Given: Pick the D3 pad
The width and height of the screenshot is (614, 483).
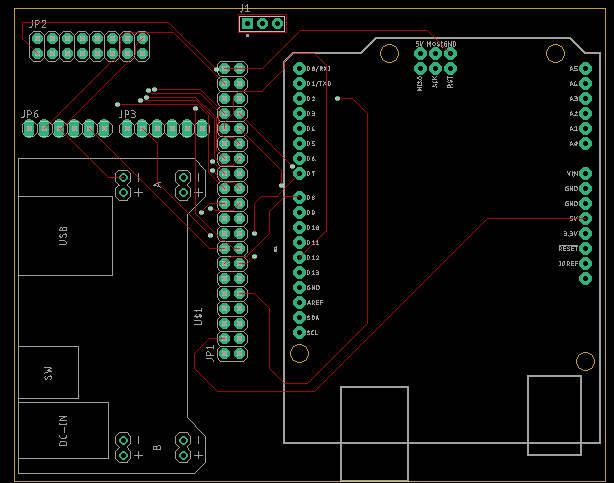Looking at the screenshot, I should (299, 114).
